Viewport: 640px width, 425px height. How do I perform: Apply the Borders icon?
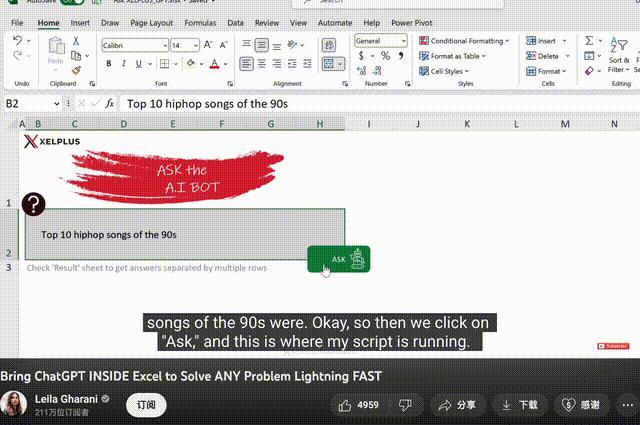(164, 63)
